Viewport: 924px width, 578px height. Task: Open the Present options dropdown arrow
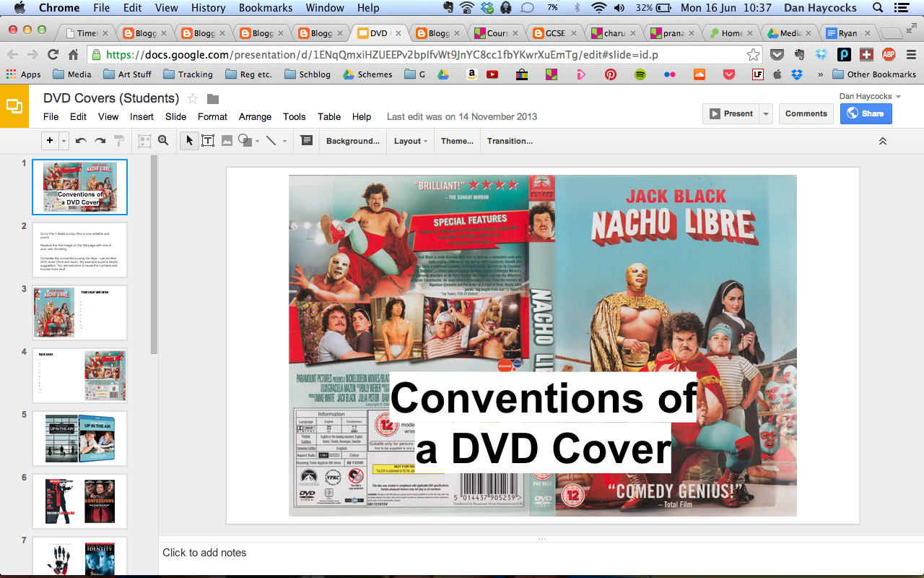766,113
